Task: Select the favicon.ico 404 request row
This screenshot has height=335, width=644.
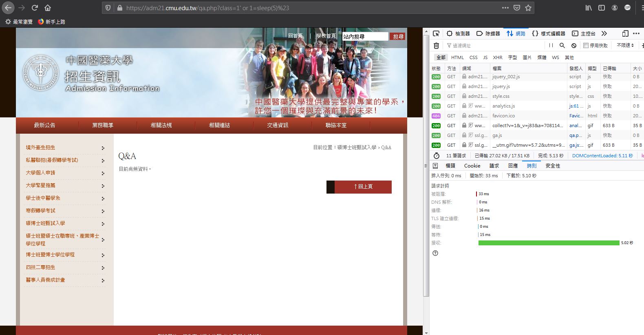Action: (536, 116)
